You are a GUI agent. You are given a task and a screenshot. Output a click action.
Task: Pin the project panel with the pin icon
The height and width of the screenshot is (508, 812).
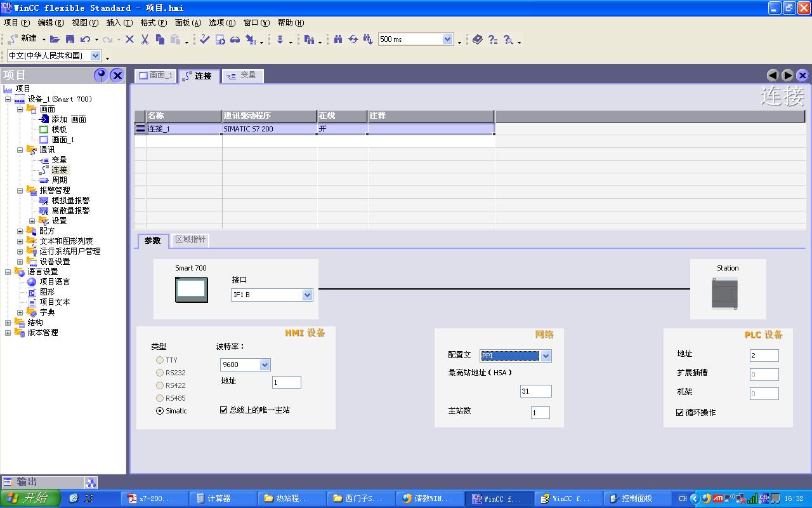click(x=101, y=75)
